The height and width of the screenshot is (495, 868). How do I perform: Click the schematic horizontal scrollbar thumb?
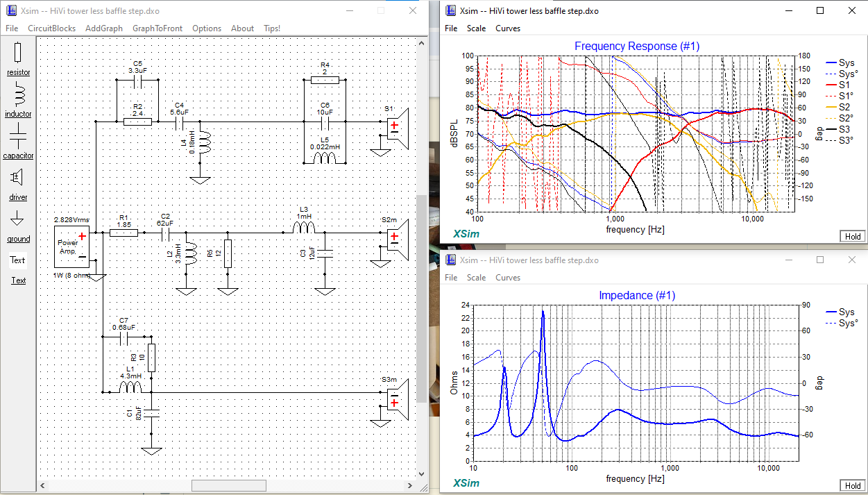point(228,485)
